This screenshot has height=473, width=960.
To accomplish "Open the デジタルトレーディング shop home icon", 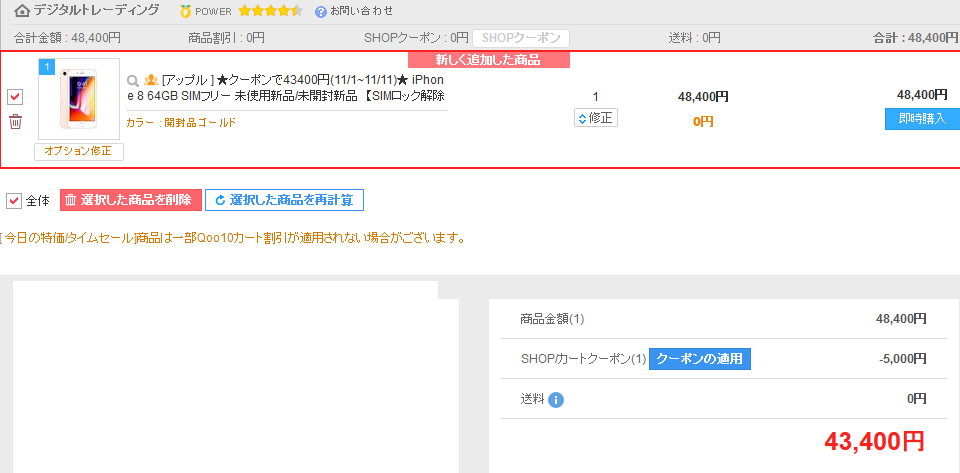I will coord(22,10).
